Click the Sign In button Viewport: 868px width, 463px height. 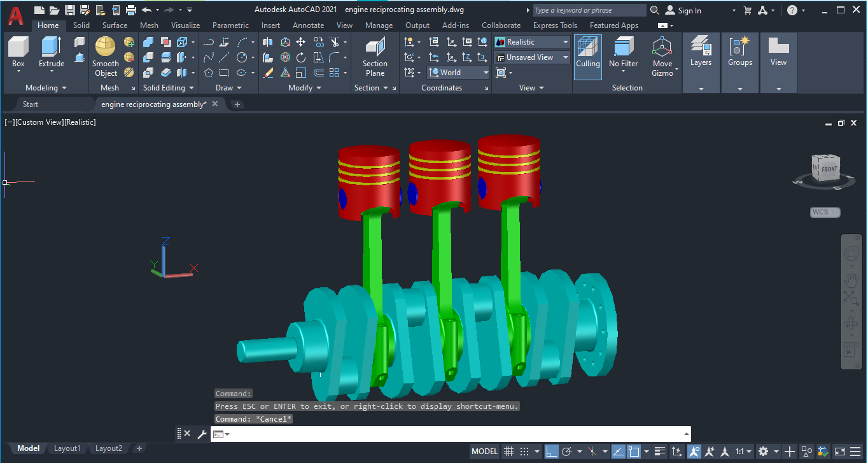pos(683,10)
